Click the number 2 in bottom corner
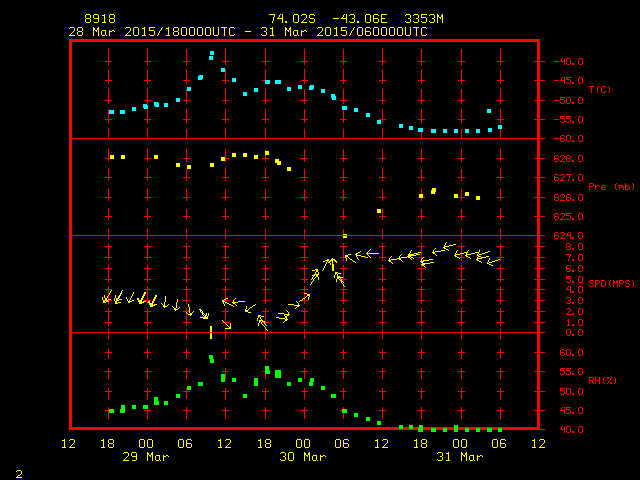 pos(19,474)
